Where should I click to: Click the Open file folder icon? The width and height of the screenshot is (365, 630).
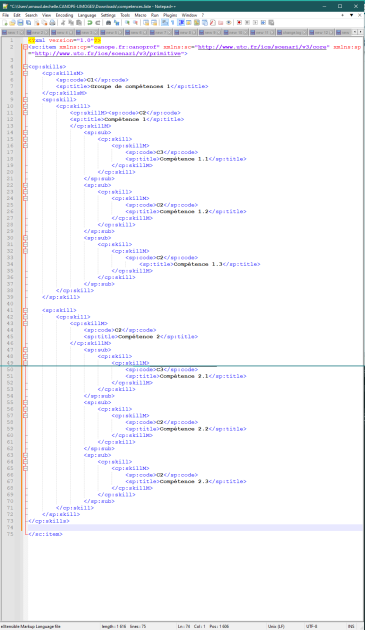point(12,22)
